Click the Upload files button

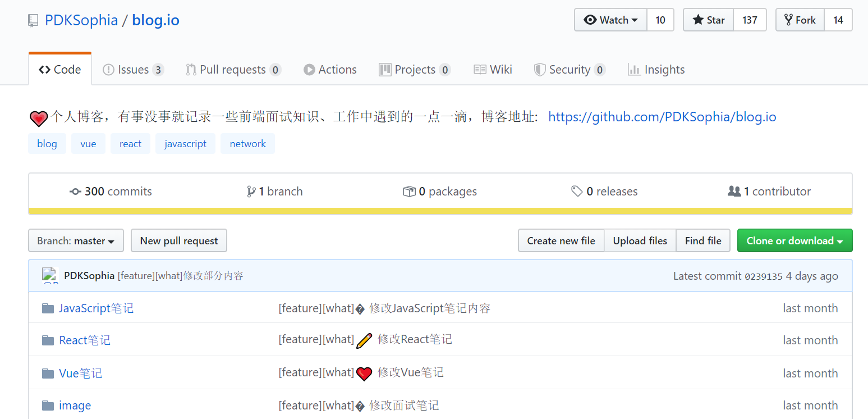(x=640, y=241)
